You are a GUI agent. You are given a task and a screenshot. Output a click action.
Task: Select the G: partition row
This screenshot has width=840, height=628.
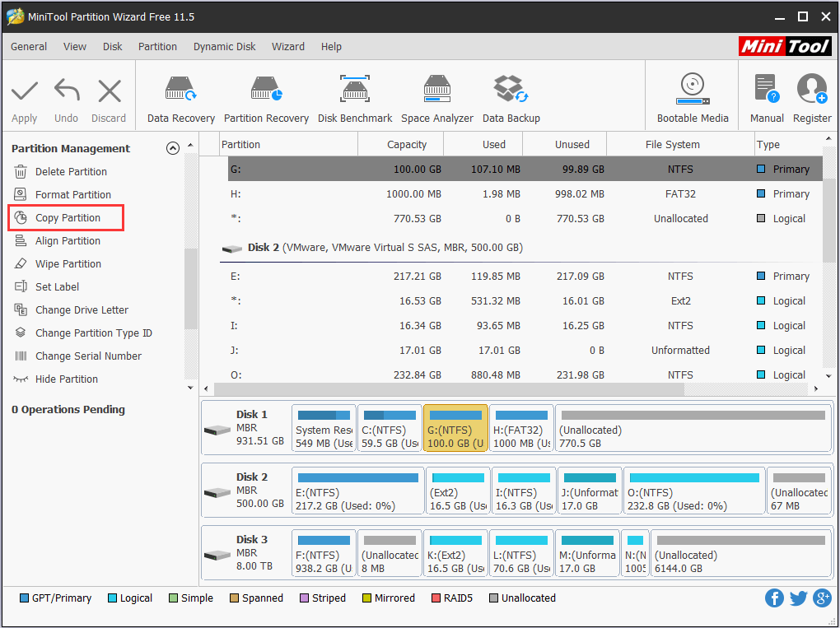point(525,170)
